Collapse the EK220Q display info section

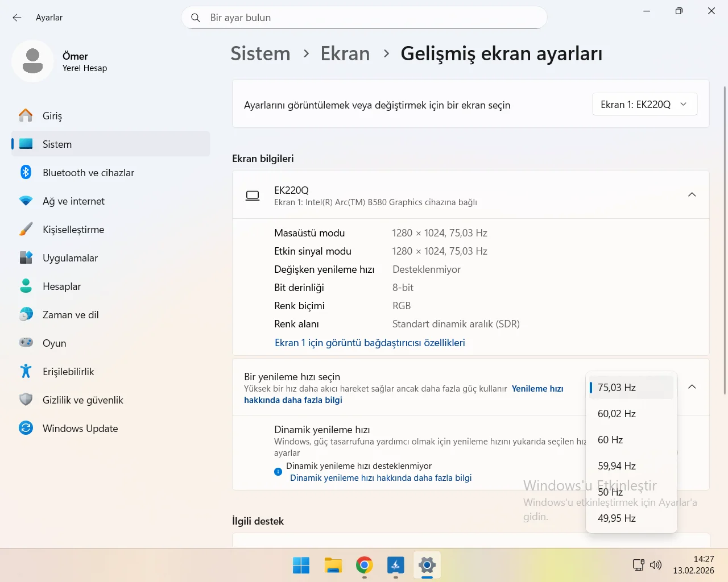[x=692, y=194]
